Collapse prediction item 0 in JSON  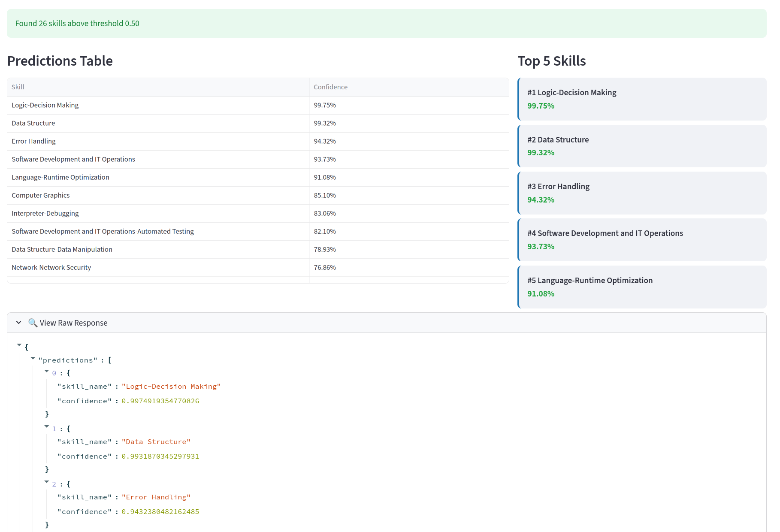coord(47,372)
